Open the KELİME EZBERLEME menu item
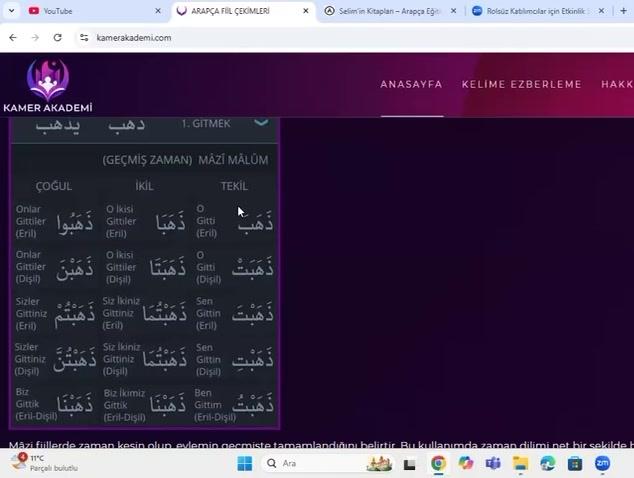Screen dimensions: 634x478 click(522, 84)
